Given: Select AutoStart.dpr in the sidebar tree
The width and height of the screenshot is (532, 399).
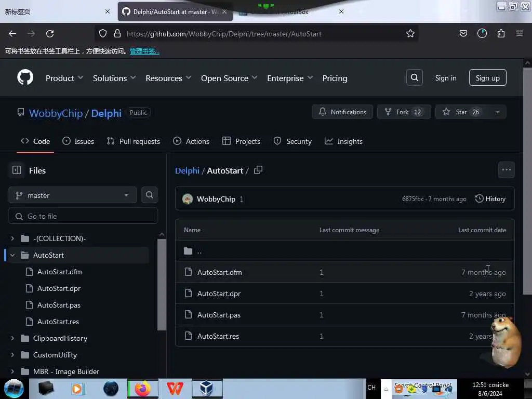Looking at the screenshot, I should coord(59,288).
